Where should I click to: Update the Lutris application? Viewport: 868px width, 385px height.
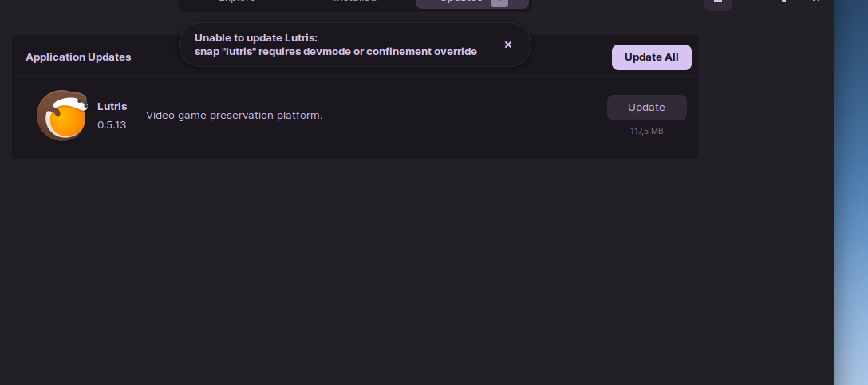point(646,108)
